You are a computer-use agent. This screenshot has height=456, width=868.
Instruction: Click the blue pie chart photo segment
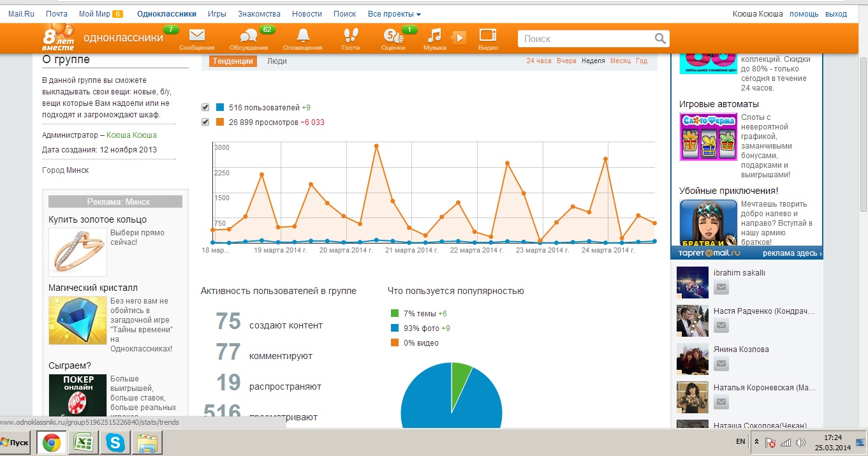(440, 402)
